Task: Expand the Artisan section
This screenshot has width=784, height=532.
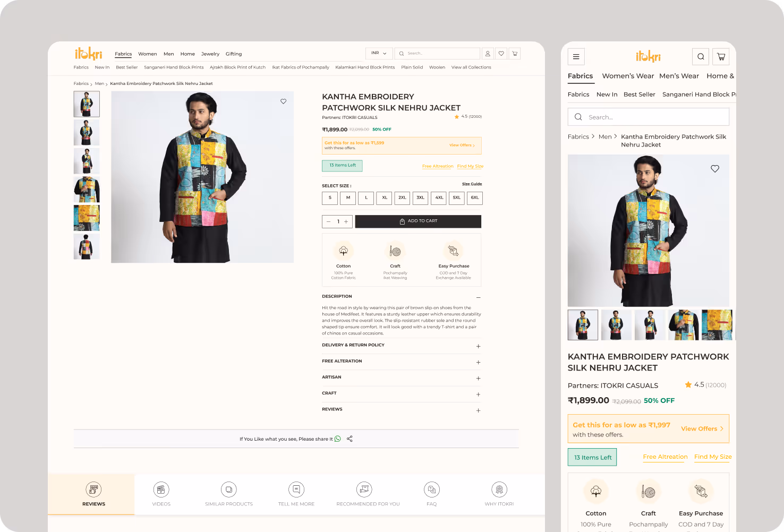Action: point(479,379)
